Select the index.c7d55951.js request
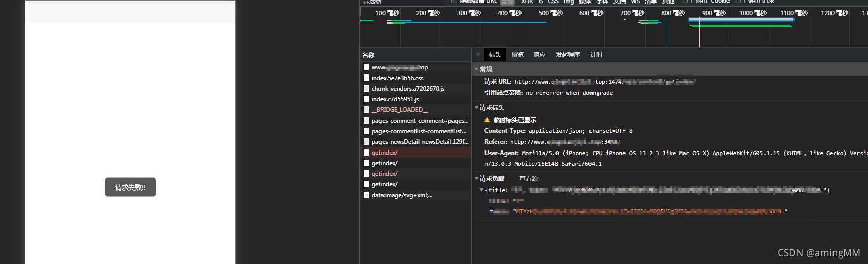The height and width of the screenshot is (264, 868). point(415,99)
